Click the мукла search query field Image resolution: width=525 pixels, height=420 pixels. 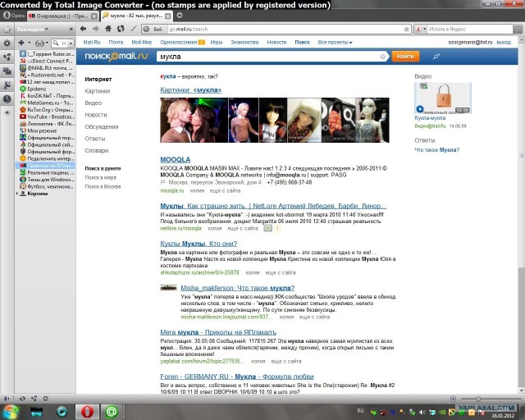click(268, 57)
